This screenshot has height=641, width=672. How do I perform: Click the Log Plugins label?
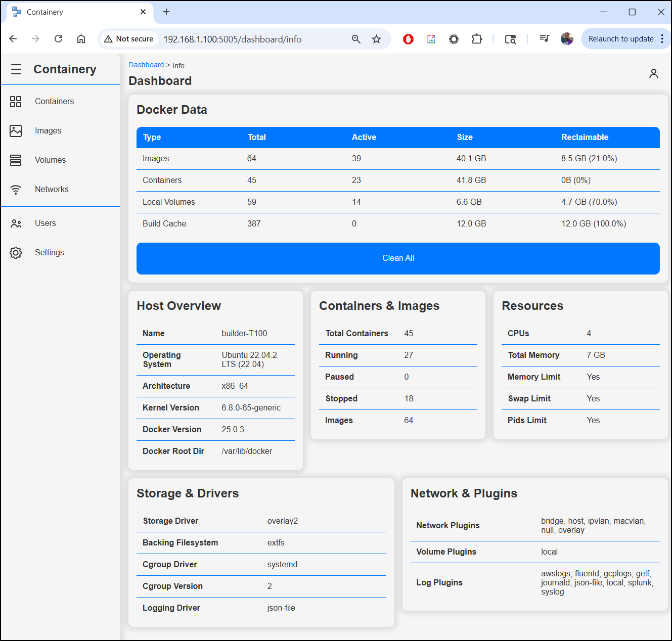439,583
